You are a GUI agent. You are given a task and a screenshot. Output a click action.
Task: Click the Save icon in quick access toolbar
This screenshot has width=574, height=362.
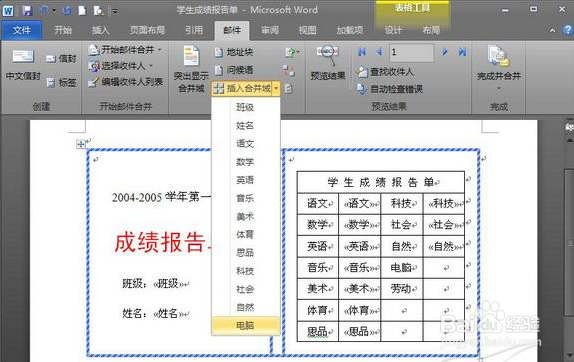click(27, 10)
